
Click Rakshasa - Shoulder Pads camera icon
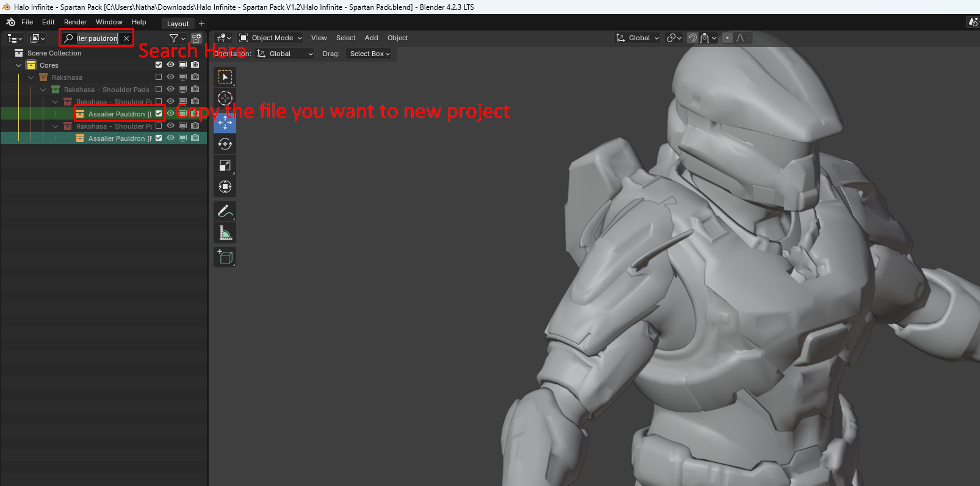195,89
